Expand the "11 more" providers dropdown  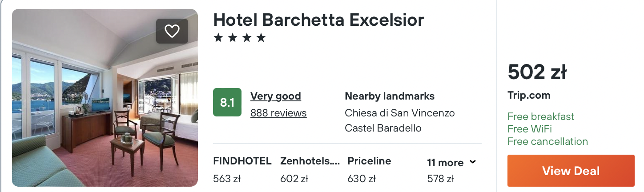pos(451,163)
